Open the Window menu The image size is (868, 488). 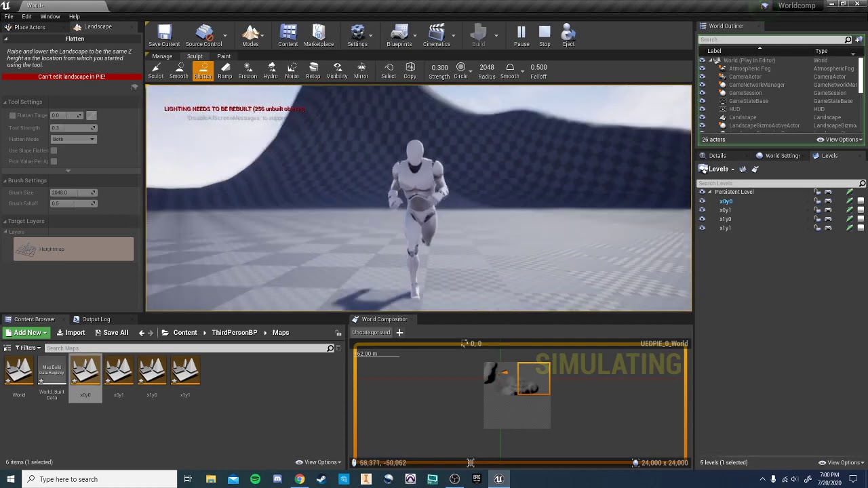coord(50,16)
